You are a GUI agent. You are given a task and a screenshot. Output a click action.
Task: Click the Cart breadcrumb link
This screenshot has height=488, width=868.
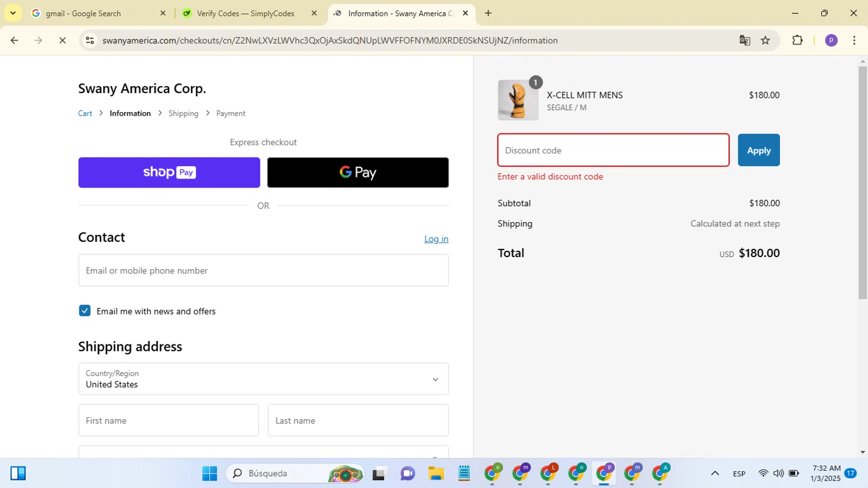point(85,113)
